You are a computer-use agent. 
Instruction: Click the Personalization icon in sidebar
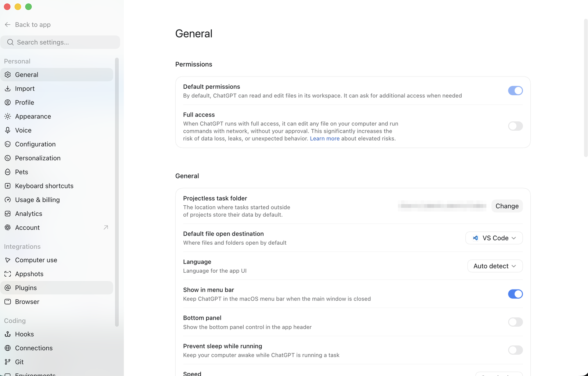8,158
